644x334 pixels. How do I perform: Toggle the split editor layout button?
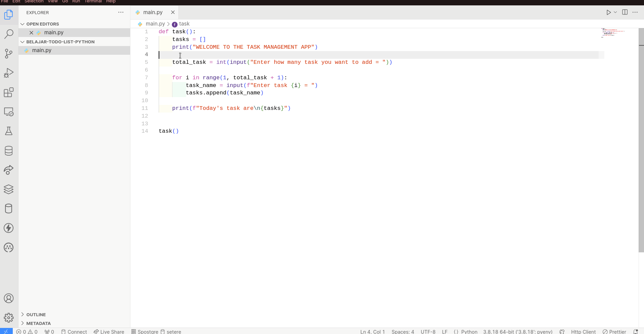click(x=625, y=12)
